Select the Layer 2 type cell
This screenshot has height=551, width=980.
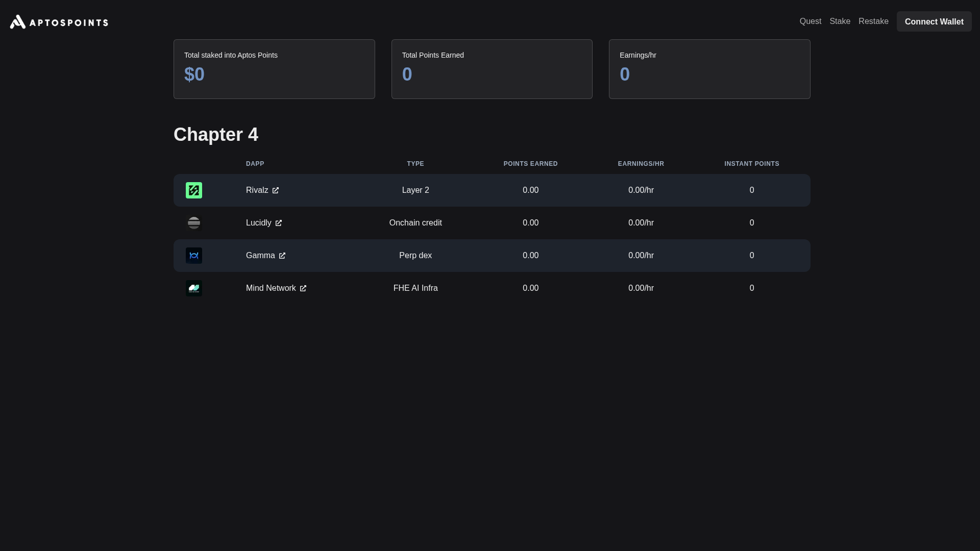point(415,190)
